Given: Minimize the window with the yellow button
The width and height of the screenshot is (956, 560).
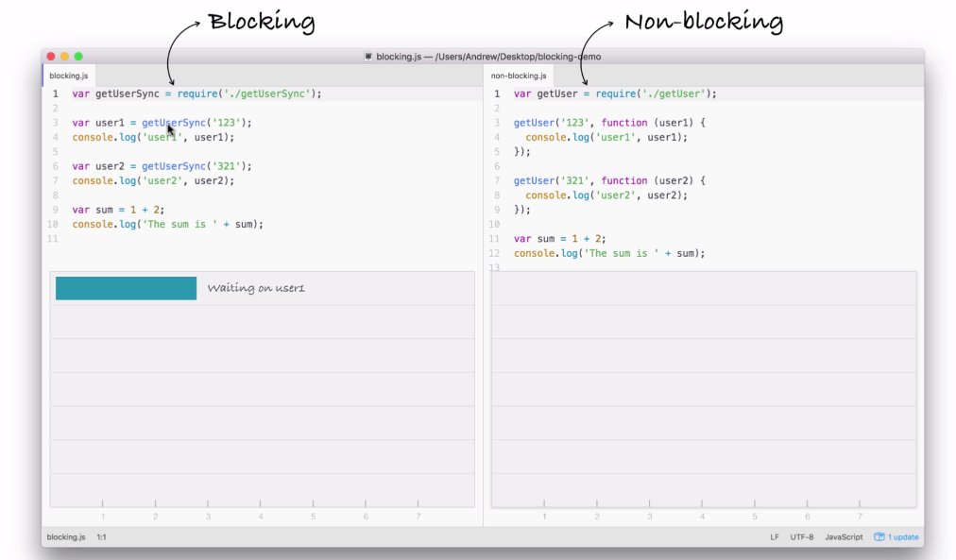Looking at the screenshot, I should (x=65, y=57).
